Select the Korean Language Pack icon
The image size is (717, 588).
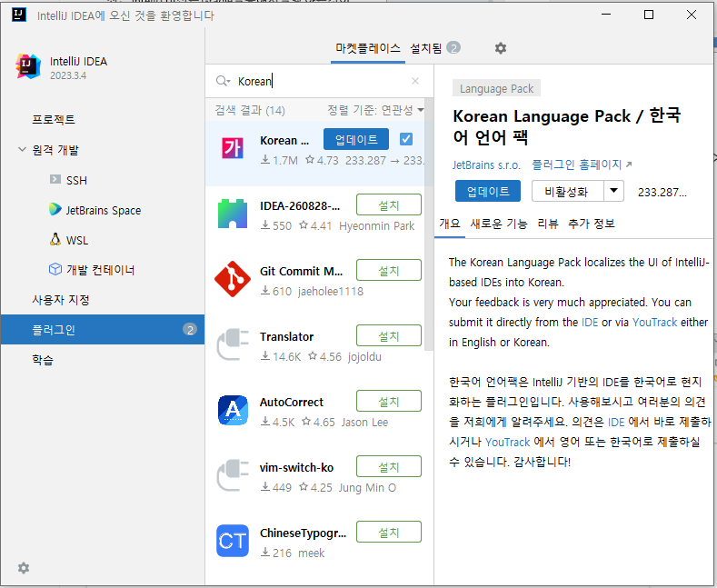233,148
